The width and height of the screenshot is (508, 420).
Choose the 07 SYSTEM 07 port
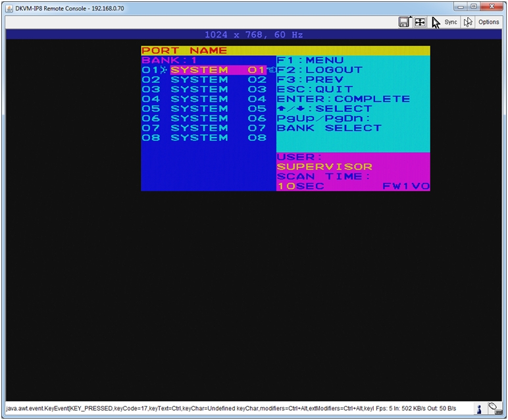(x=204, y=128)
